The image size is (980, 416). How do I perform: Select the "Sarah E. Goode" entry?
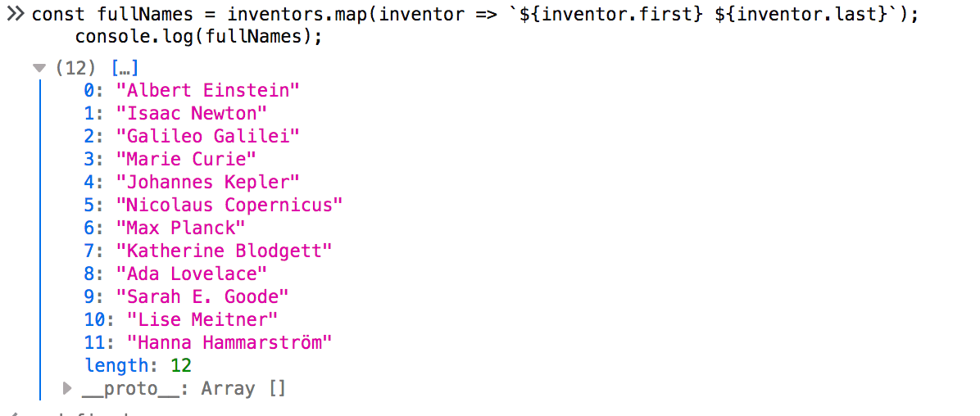coord(202,296)
